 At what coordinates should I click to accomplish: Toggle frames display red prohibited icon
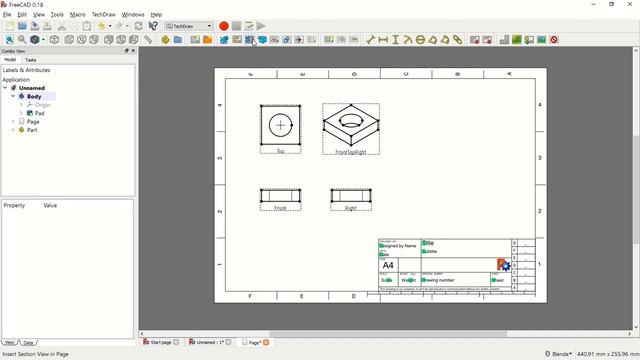click(x=554, y=40)
